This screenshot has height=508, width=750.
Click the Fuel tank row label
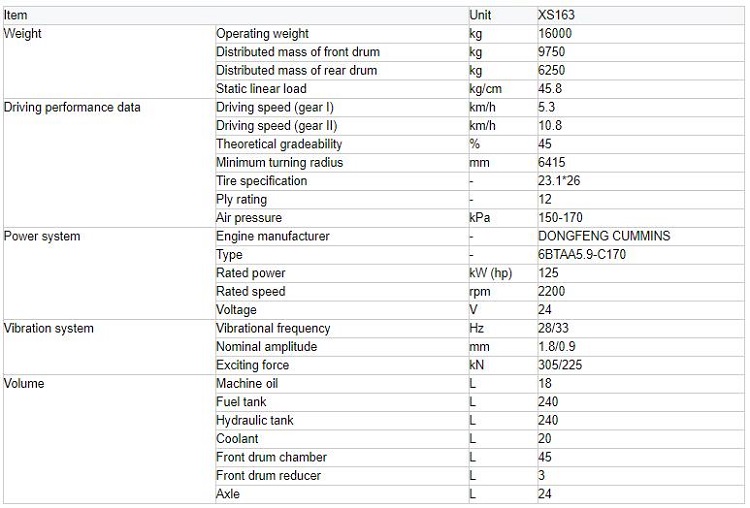tap(241, 402)
